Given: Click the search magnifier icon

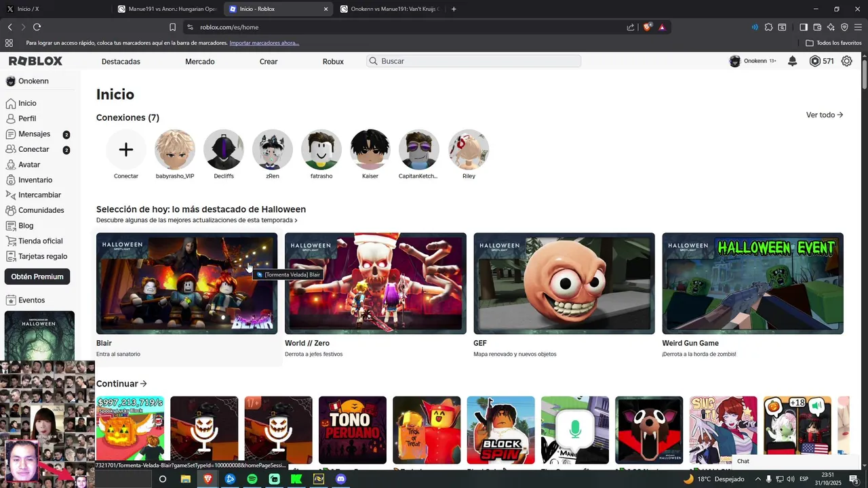Looking at the screenshot, I should (373, 61).
